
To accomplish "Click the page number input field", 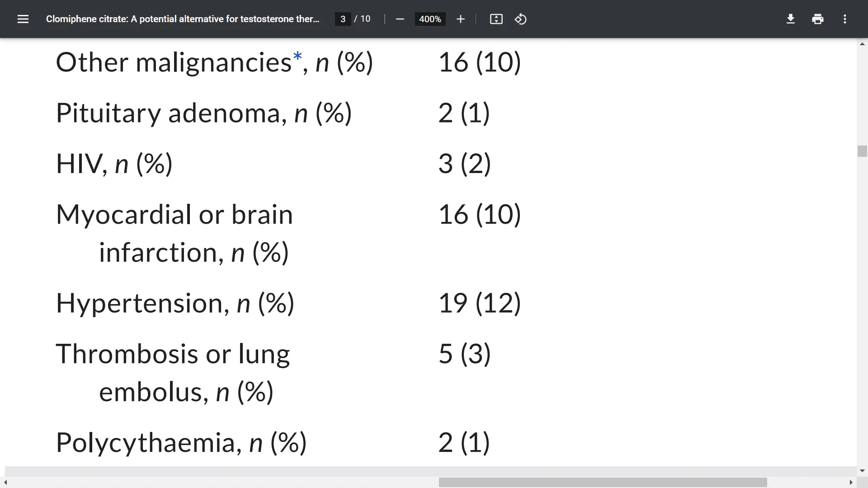I will (343, 19).
